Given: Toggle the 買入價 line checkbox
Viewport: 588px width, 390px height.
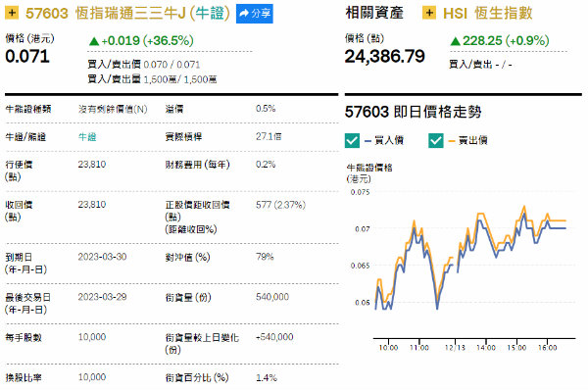Looking at the screenshot, I should click(352, 141).
